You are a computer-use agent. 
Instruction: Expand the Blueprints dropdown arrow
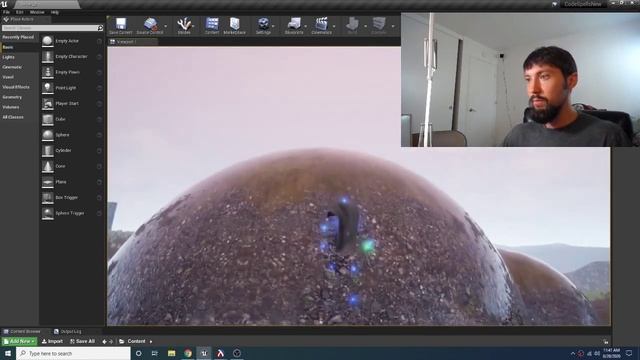point(306,26)
